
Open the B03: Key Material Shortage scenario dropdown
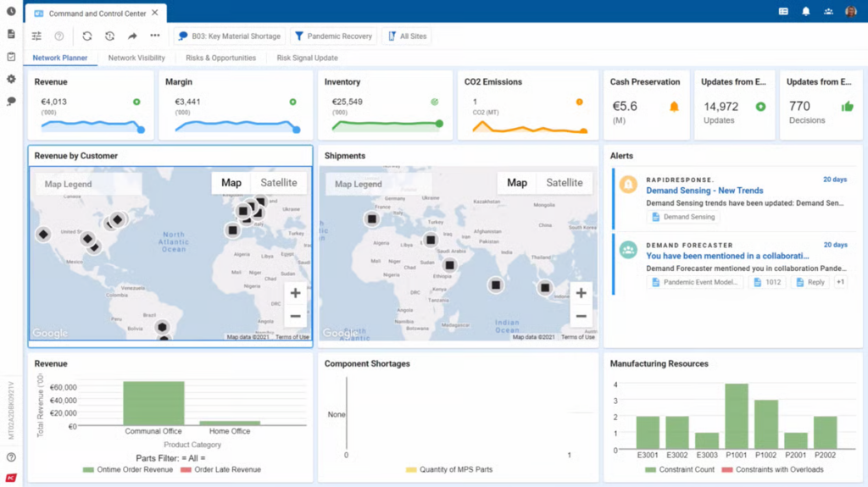point(229,36)
